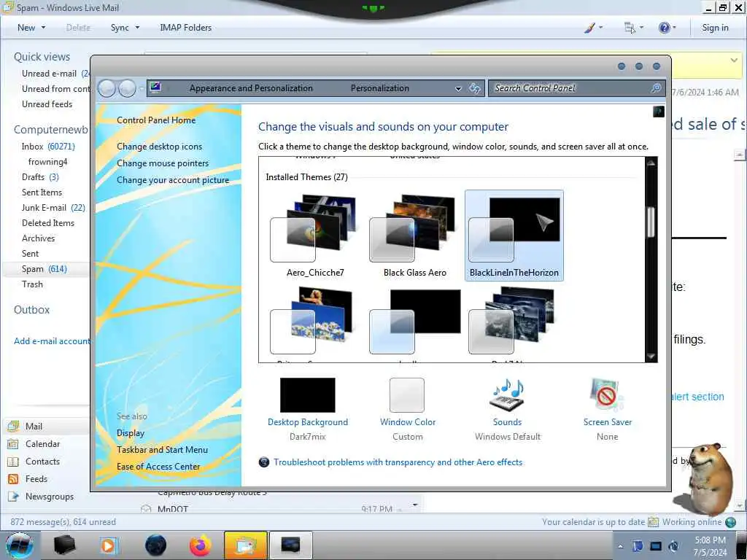The image size is (747, 560).
Task: Select the Aero_Chicche7 theme
Action: point(315,236)
